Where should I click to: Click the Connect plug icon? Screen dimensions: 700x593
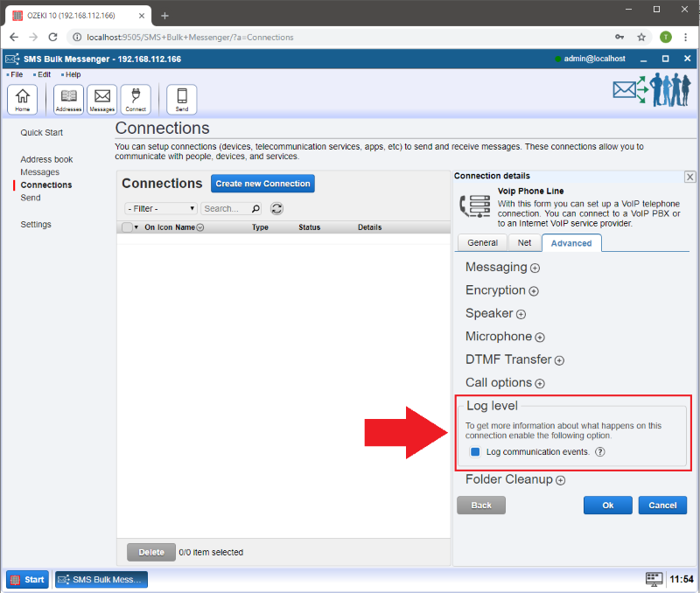click(x=136, y=100)
